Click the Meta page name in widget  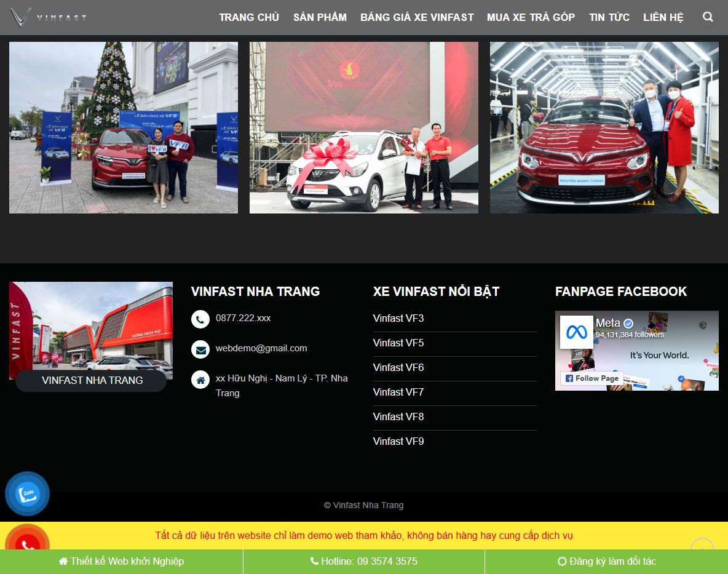[607, 323]
